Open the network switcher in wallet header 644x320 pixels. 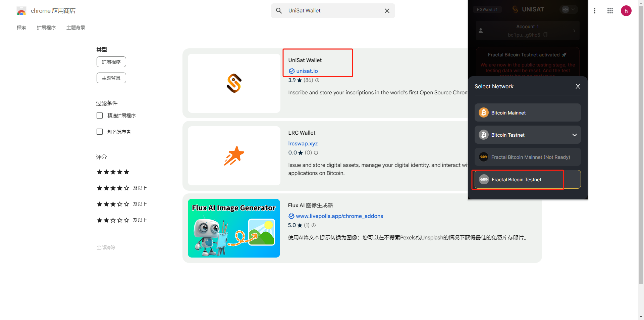click(569, 9)
